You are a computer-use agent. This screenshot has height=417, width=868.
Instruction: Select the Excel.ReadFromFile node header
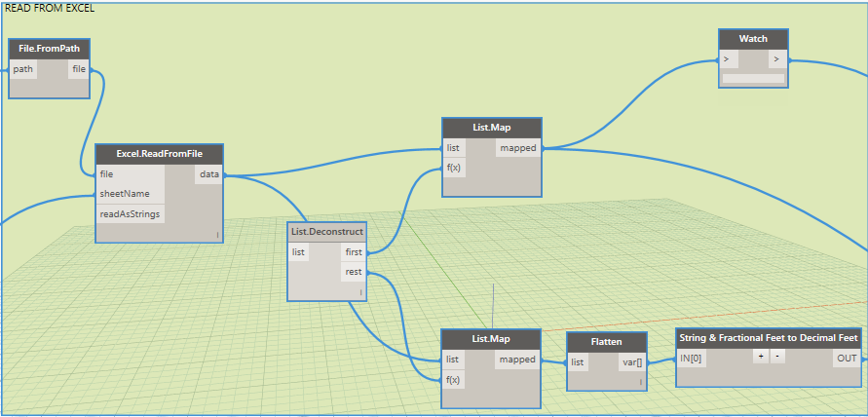(x=160, y=154)
